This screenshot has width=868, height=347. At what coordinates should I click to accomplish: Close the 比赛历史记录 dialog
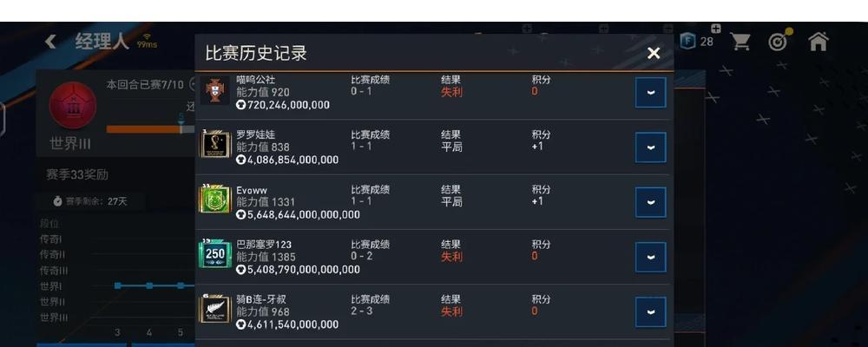point(654,54)
